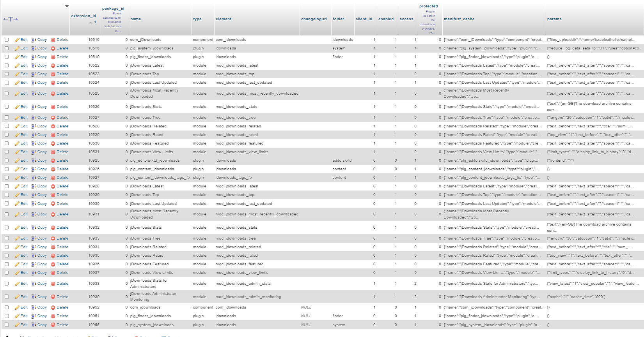Click the Delete icon for row 10929

click(53, 195)
